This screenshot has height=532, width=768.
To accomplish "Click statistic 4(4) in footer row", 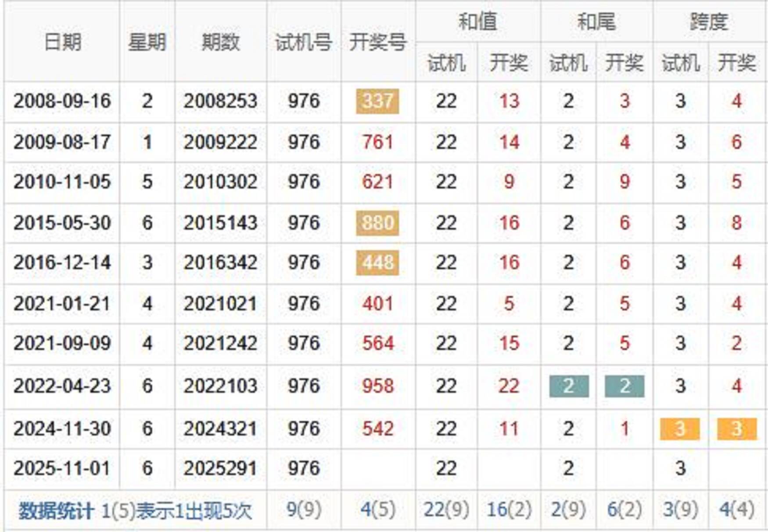I will 736,510.
